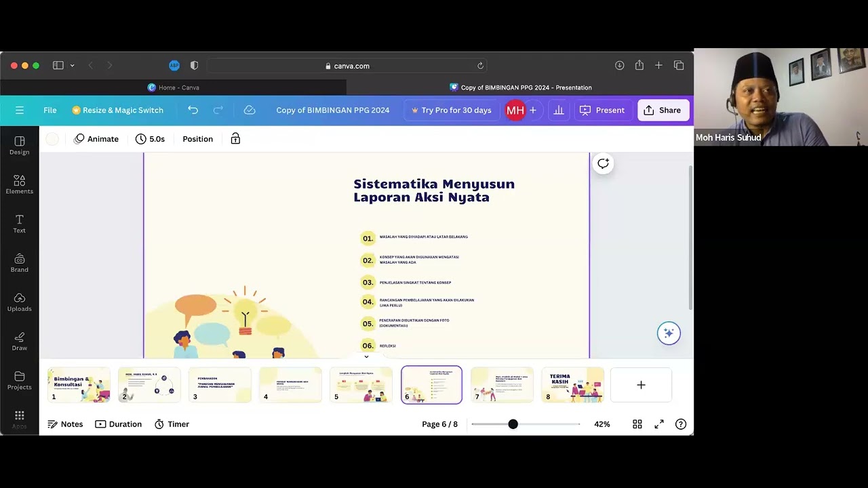Open the Adblock extension icon
This screenshot has width=868, height=488.
coord(174,66)
